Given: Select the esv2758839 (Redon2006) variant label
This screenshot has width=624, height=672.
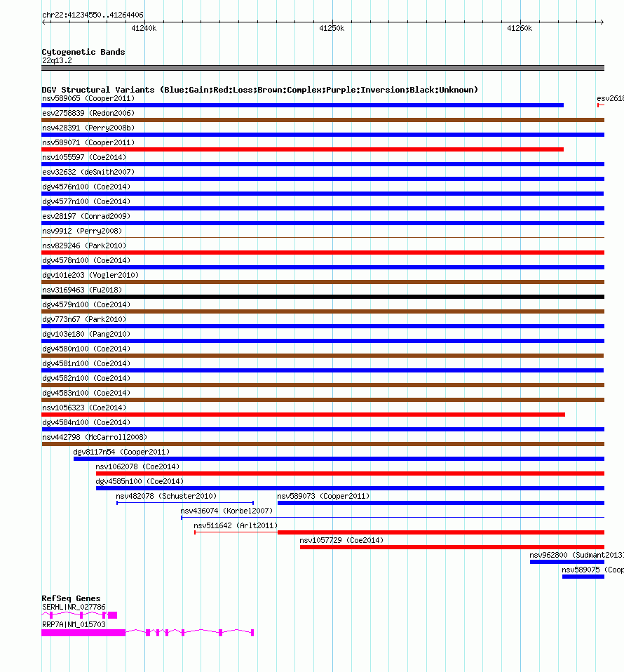Looking at the screenshot, I should pos(88,113).
